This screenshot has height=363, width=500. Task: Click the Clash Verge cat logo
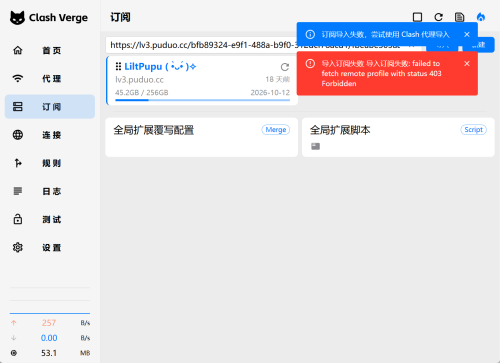[17, 17]
